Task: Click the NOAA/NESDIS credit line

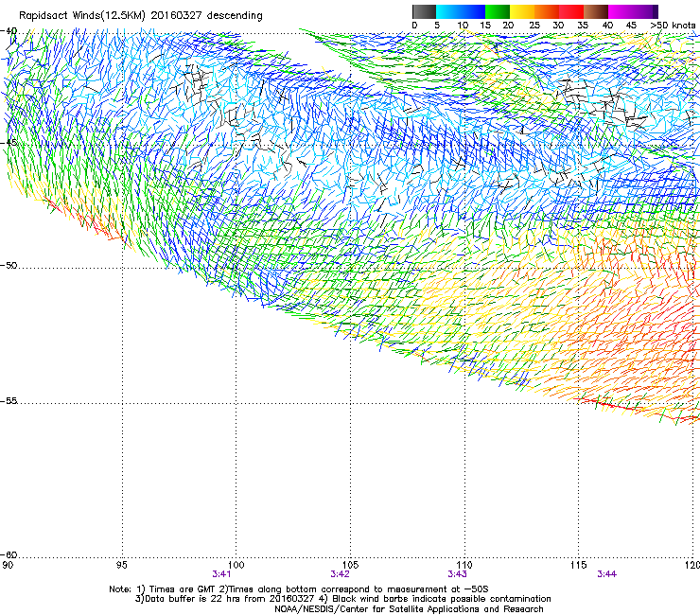Action: click(409, 608)
